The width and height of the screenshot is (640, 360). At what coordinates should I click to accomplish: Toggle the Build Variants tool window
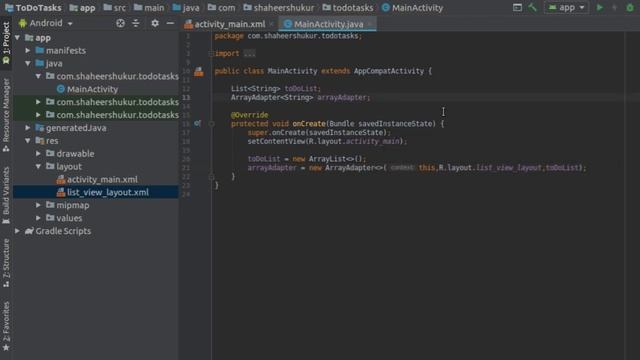point(6,195)
